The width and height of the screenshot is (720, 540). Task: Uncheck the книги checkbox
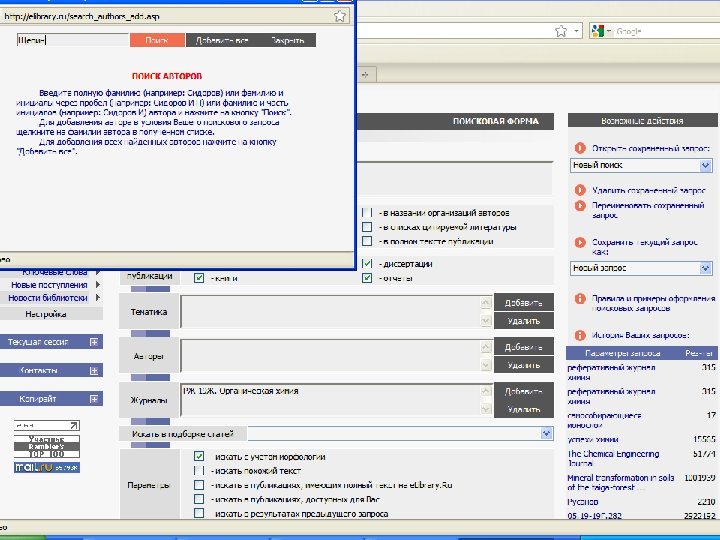click(199, 278)
